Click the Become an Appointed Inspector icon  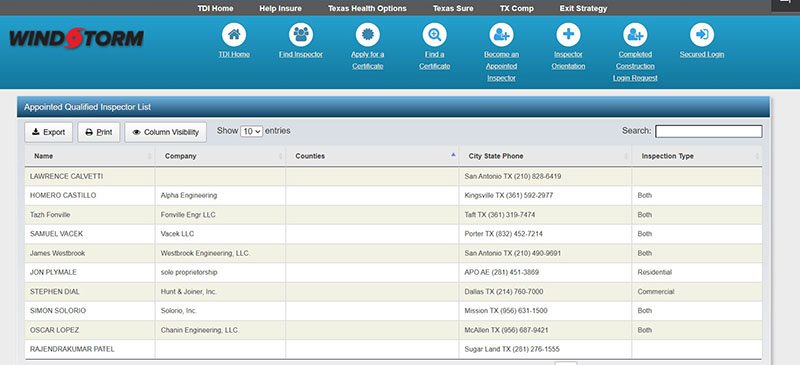(502, 35)
